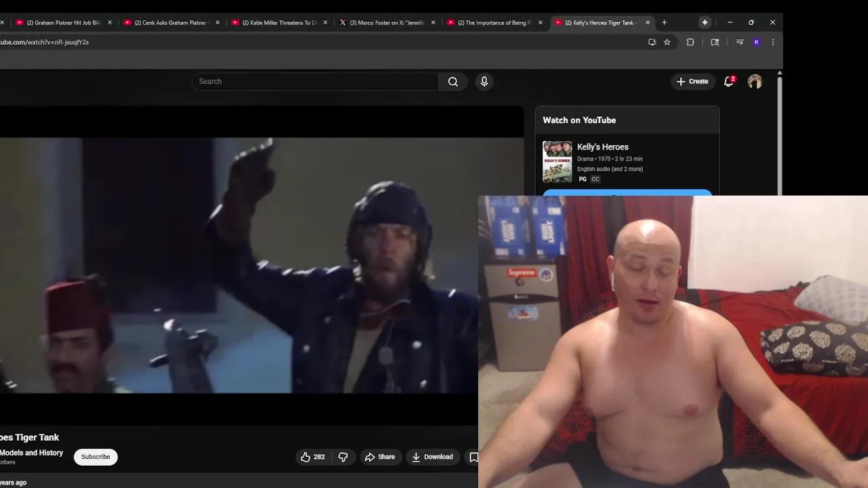The height and width of the screenshot is (488, 868).
Task: Subscribe to the Models and History channel
Action: (x=96, y=457)
